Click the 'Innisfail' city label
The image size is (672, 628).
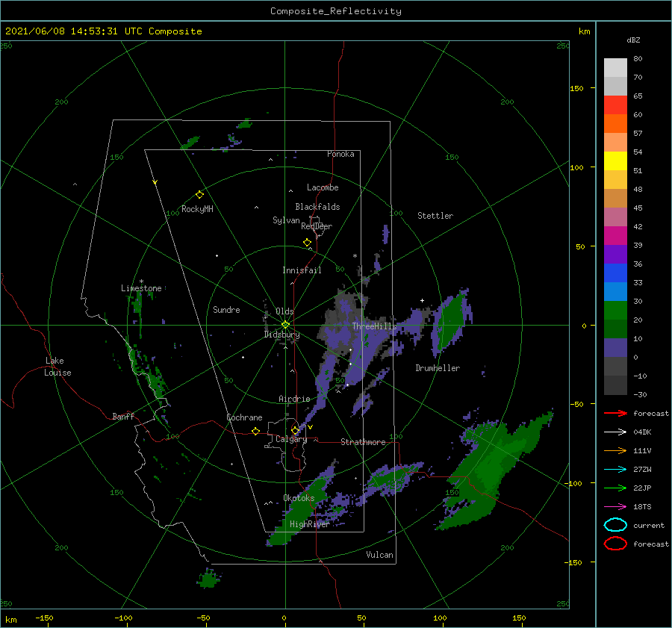click(302, 270)
